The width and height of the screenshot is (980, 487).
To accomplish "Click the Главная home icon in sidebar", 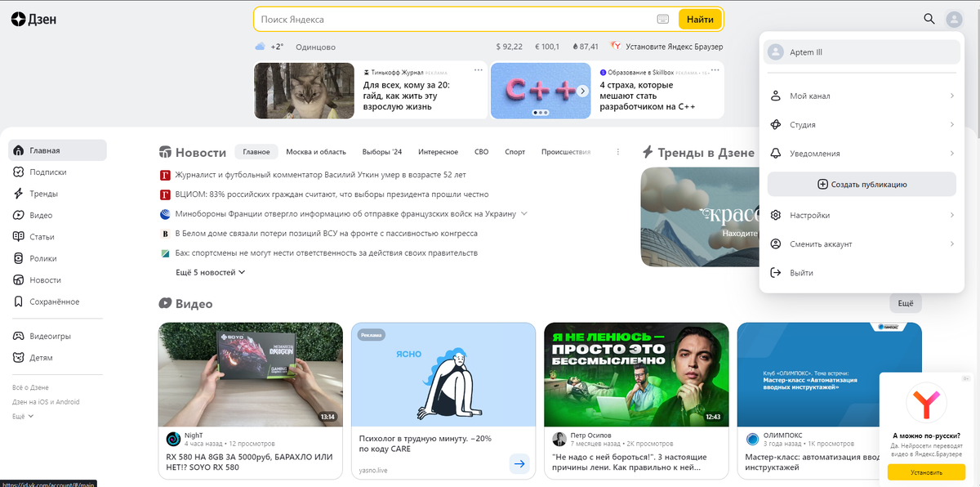I will pos(19,150).
